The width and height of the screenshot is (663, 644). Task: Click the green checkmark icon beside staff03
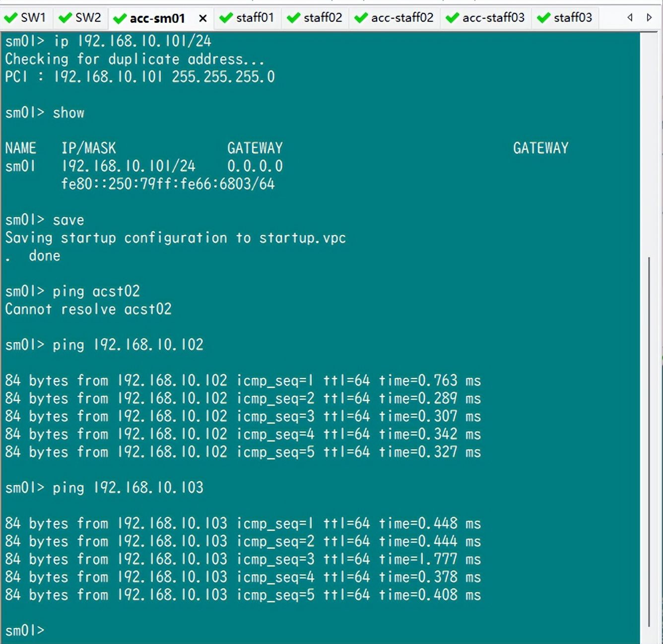[x=543, y=18]
